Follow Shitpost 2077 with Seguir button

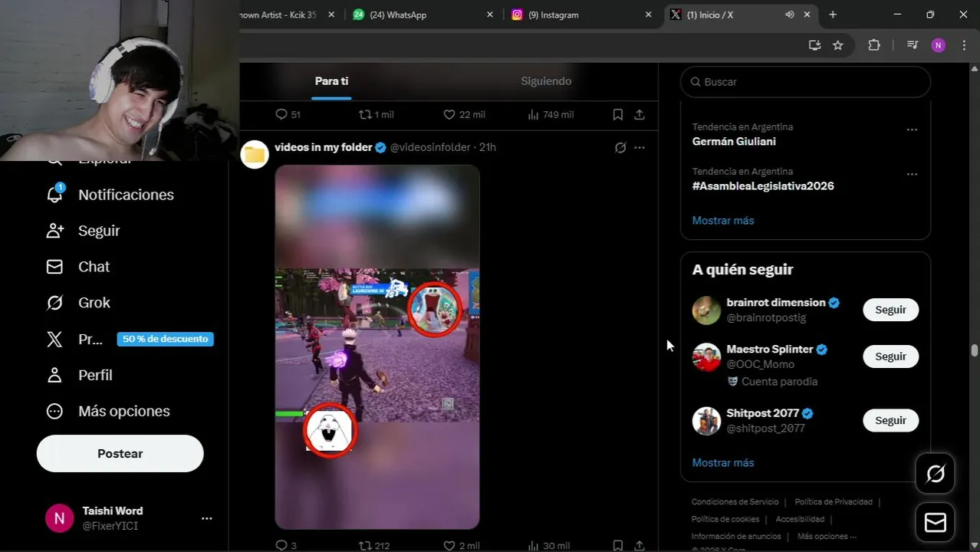(x=890, y=420)
